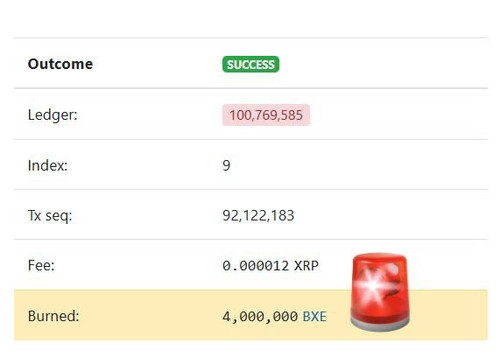This screenshot has height=363, width=500.
Task: Open ledger 100,769,585 link
Action: coord(266,115)
